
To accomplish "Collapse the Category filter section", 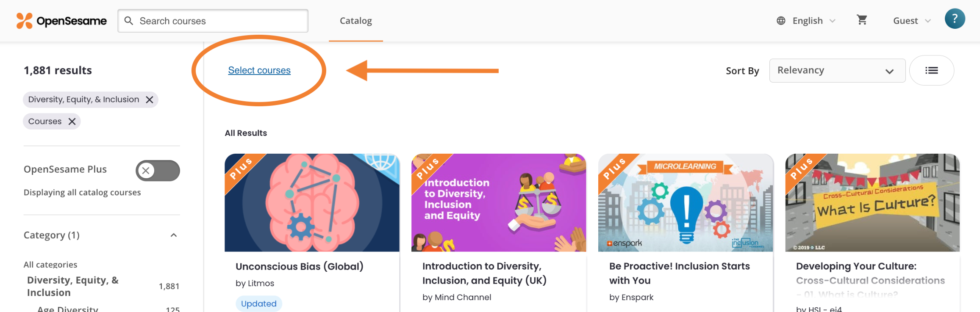I will point(174,235).
